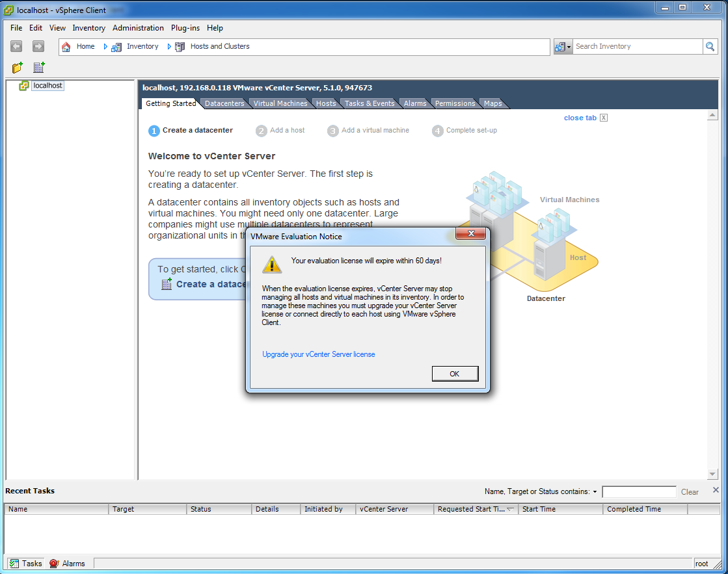Switch to the Tasks & Events tab
The image size is (728, 574).
[x=370, y=103]
